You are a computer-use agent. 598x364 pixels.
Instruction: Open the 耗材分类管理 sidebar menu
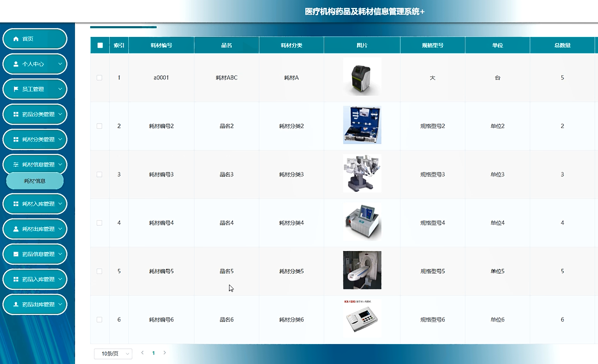pyautogui.click(x=35, y=139)
